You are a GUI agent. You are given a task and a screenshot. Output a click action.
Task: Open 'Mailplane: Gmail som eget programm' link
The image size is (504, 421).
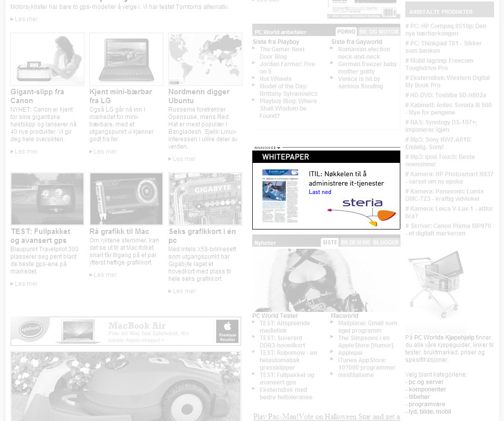367,327
